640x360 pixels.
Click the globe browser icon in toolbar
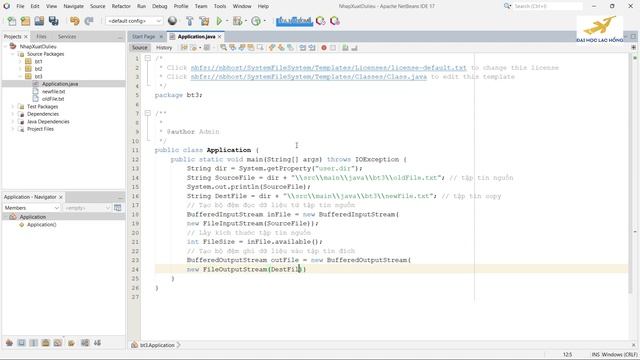(172, 21)
